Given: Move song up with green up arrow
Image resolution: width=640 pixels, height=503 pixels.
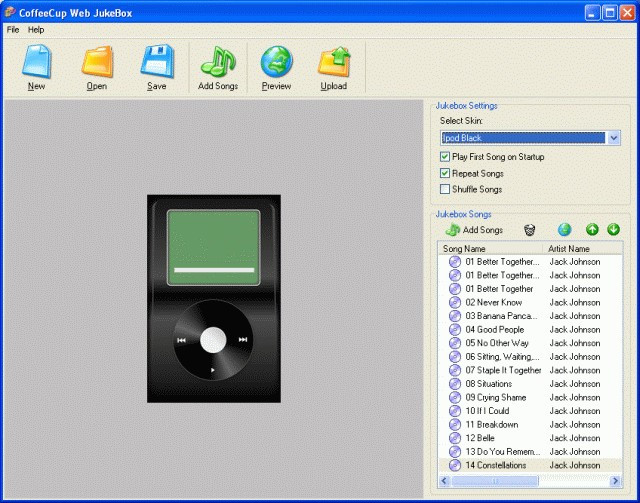Looking at the screenshot, I should (x=592, y=229).
